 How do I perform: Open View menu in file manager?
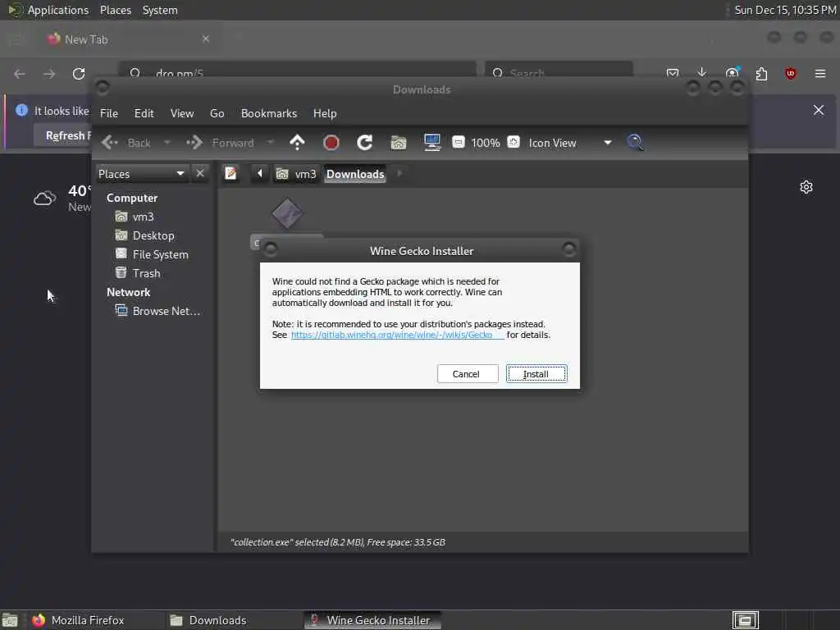182,113
